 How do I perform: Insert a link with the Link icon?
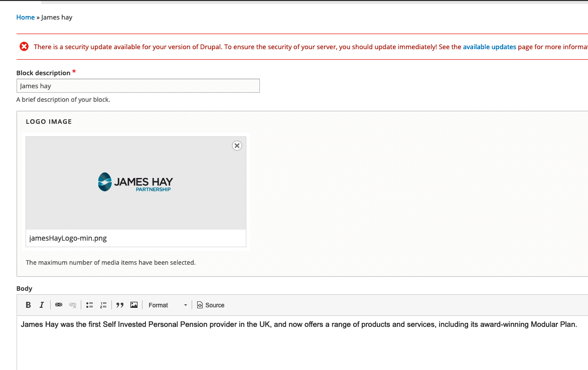[59, 305]
